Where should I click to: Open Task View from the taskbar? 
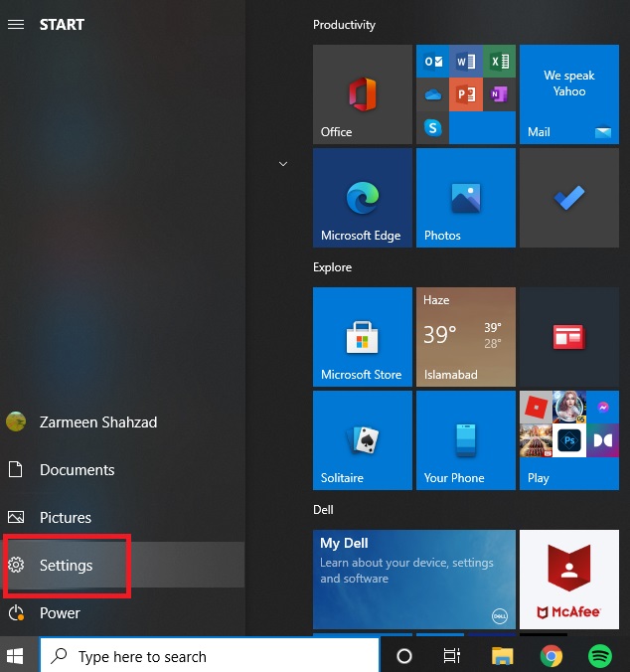click(x=451, y=656)
